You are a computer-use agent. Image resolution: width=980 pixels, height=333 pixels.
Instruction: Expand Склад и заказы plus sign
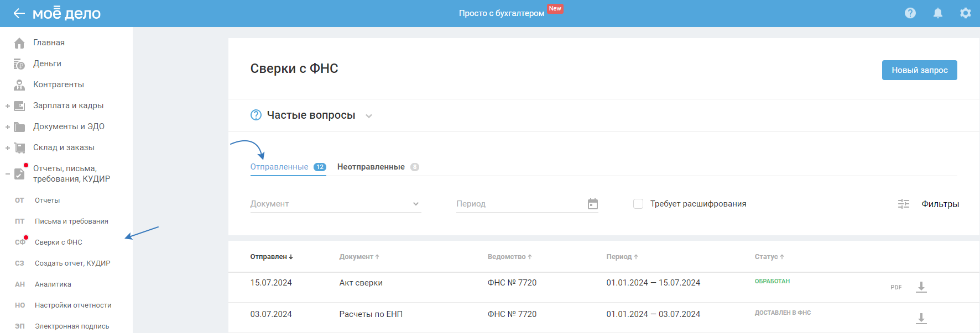pos(8,148)
